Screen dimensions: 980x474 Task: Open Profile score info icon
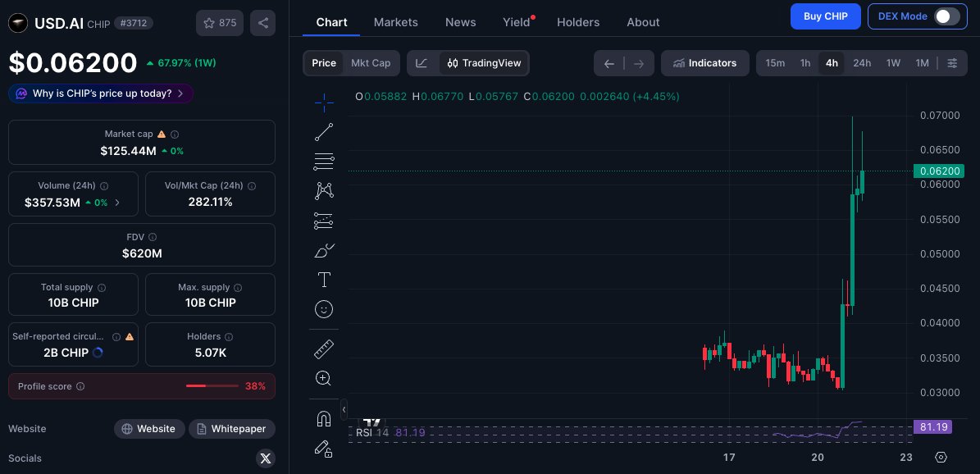pos(80,386)
